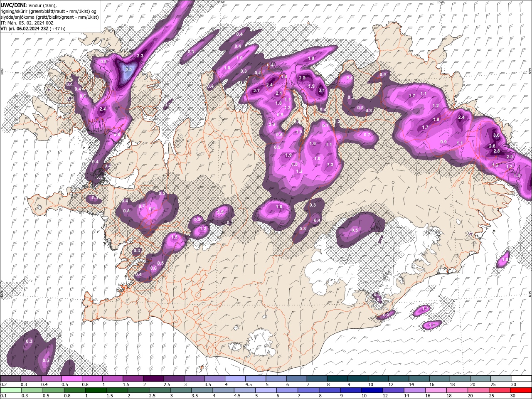Pick the bright red 30 swatch in lower legend
The image size is (532, 399).
[521, 390]
